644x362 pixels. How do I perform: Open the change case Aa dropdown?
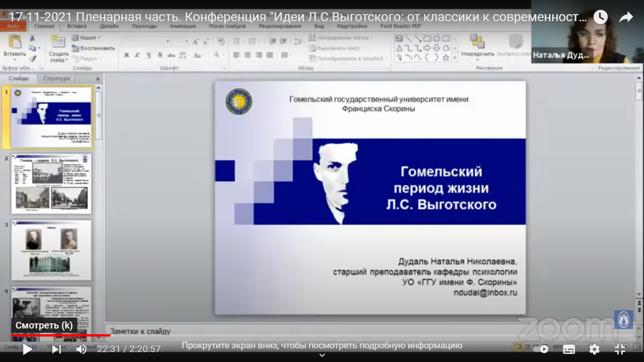pyautogui.click(x=198, y=55)
